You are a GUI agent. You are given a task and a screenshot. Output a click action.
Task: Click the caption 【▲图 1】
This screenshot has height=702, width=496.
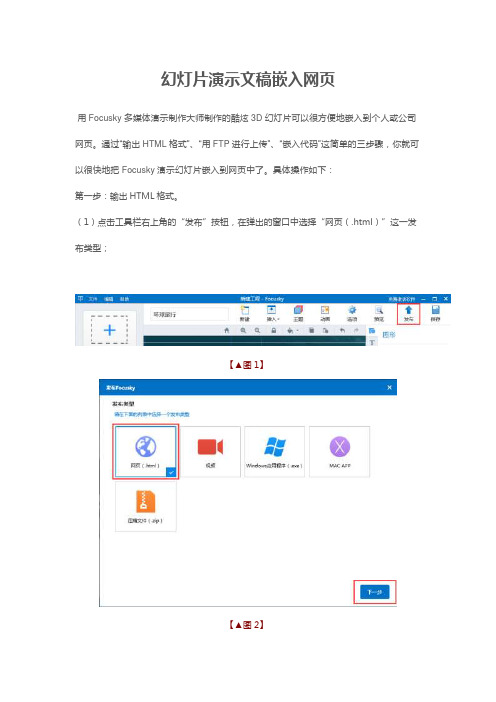tap(246, 364)
